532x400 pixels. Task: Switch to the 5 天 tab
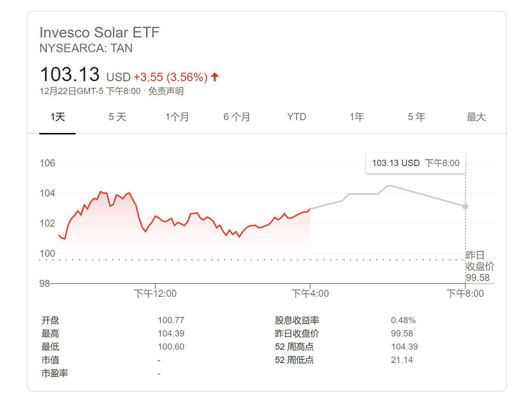[x=117, y=117]
